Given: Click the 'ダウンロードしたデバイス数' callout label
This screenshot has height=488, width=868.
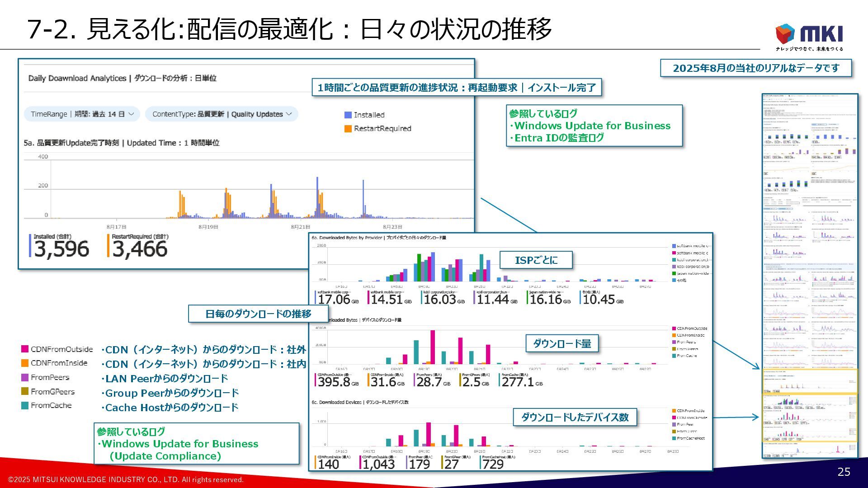Looking at the screenshot, I should (575, 417).
